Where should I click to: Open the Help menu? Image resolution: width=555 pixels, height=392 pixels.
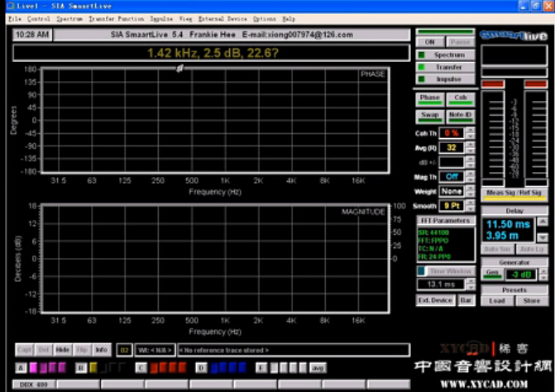click(x=289, y=19)
